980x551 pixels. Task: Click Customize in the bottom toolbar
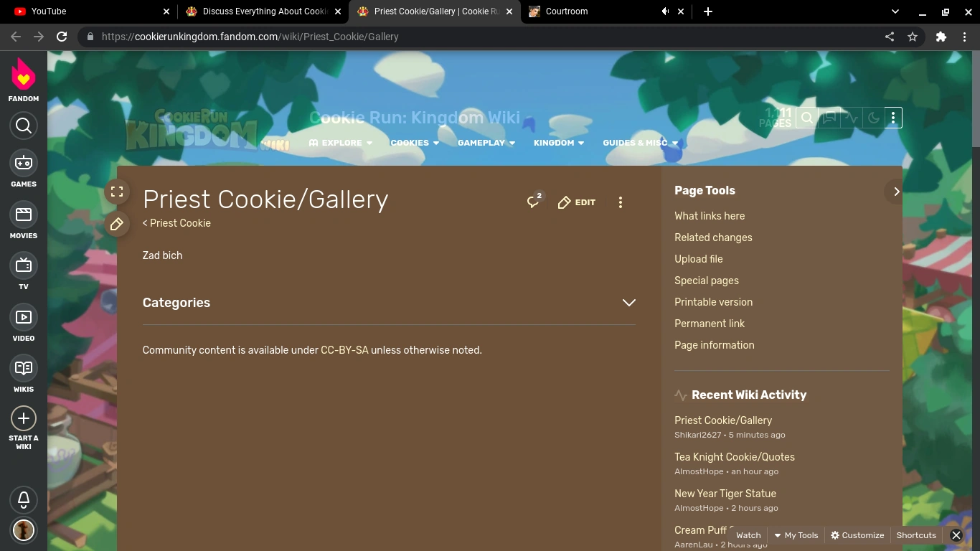coord(857,535)
